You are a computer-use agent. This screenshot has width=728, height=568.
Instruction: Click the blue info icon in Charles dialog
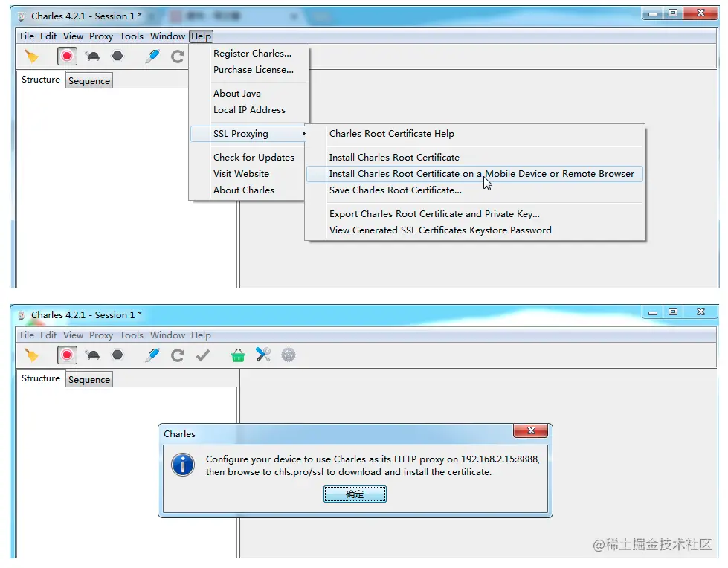183,465
